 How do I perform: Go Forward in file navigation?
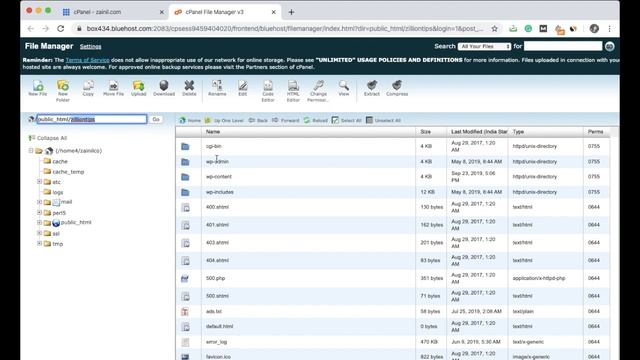[285, 120]
